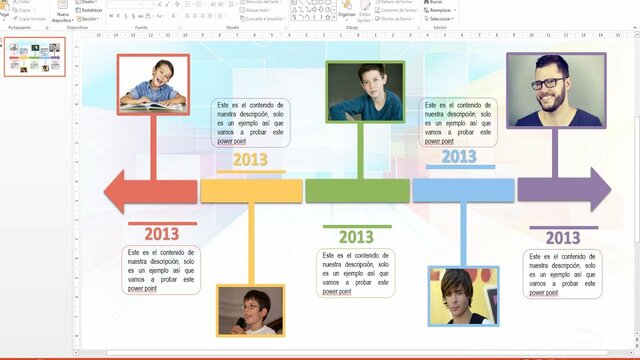The height and width of the screenshot is (360, 640).
Task: Increase list indent level
Action: pos(221,4)
